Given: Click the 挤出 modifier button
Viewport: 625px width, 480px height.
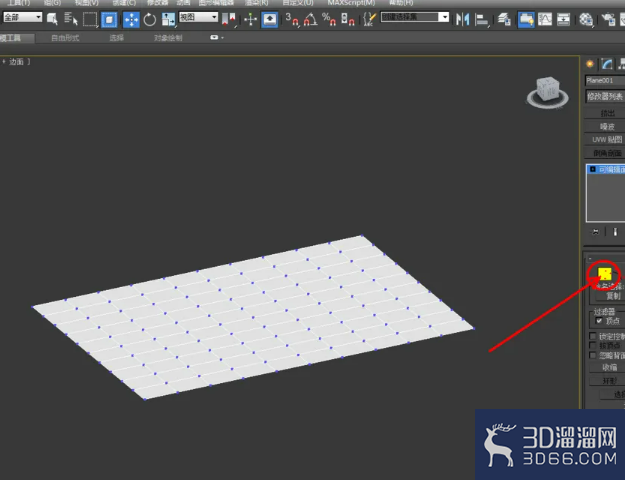Looking at the screenshot, I should tap(605, 113).
